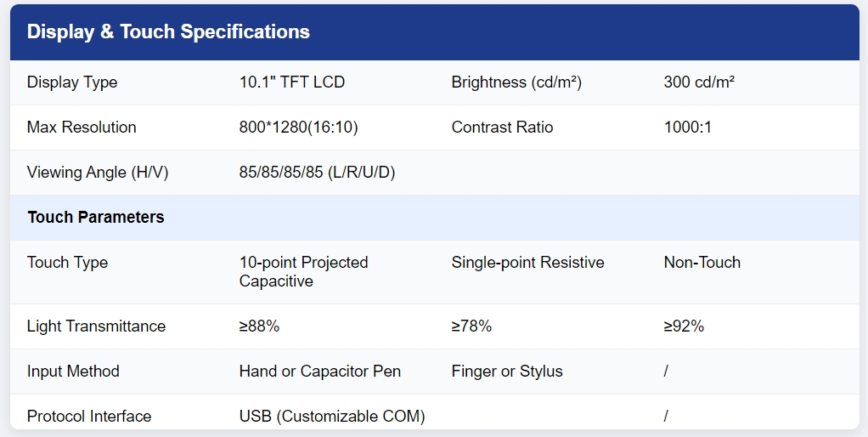
Task: Click the 800*1280(16:10) resolution value
Action: (x=298, y=128)
